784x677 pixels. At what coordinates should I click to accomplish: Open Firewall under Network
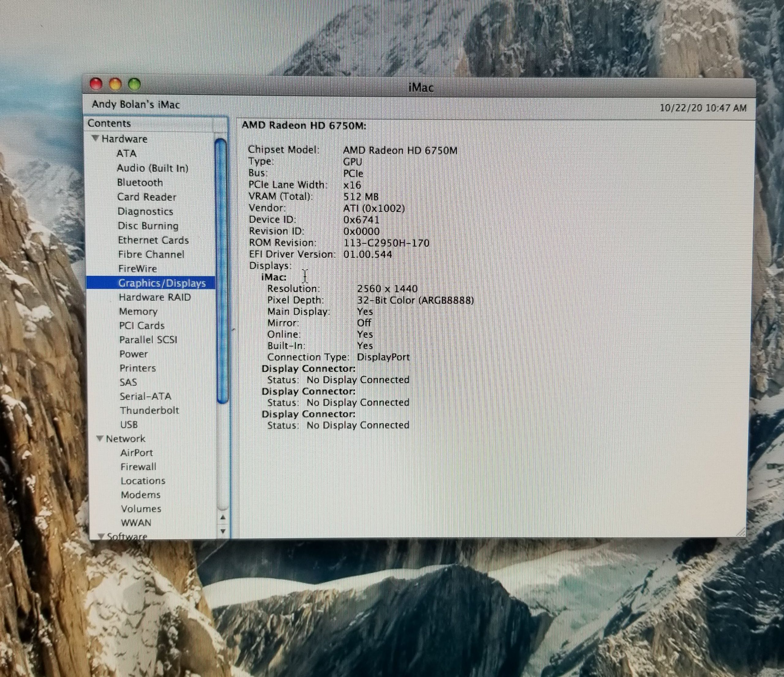(x=138, y=467)
